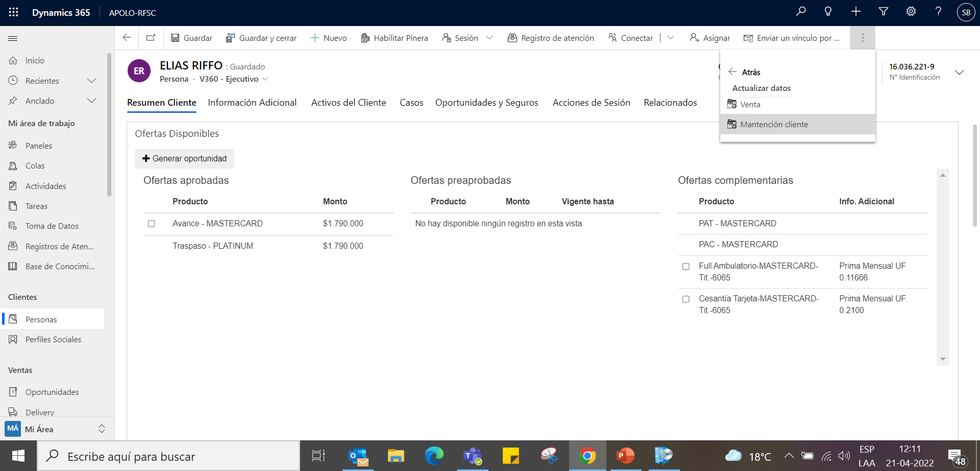Open the lightbulb assistant icon

point(828,12)
